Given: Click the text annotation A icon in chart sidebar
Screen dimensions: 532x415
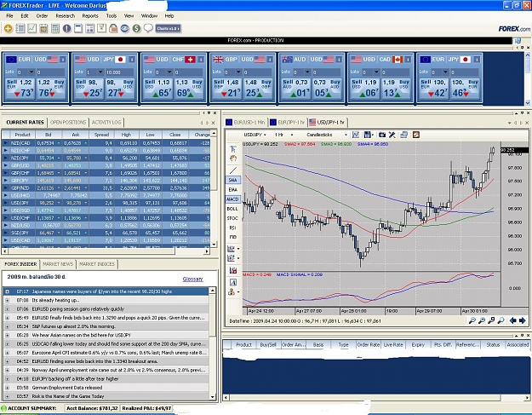Looking at the screenshot, I should point(232,282).
